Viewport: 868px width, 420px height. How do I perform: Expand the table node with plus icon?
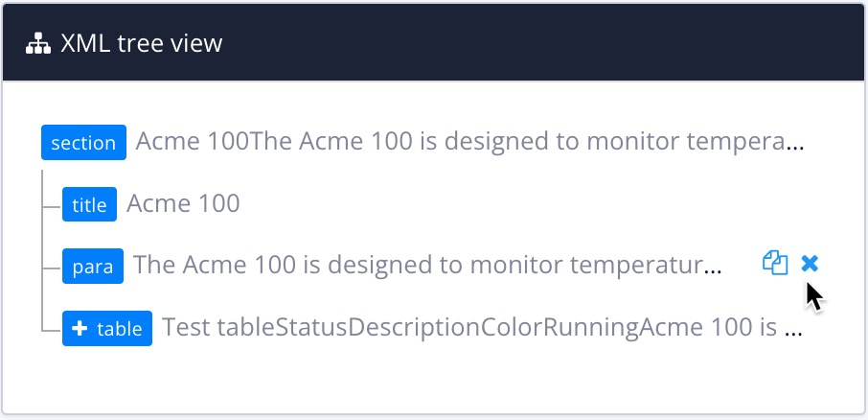coord(80,329)
